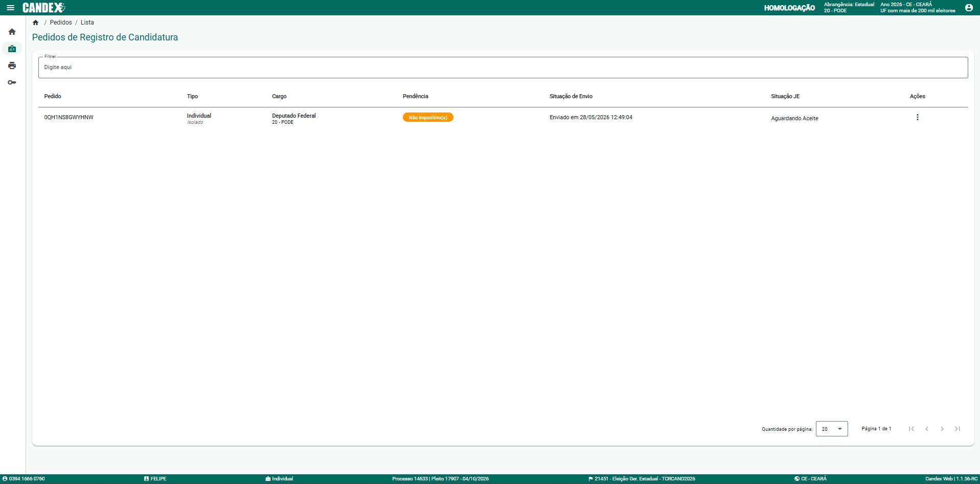
Task: Click 21451 - Eleição Ger. Estadual entry
Action: [x=642, y=479]
